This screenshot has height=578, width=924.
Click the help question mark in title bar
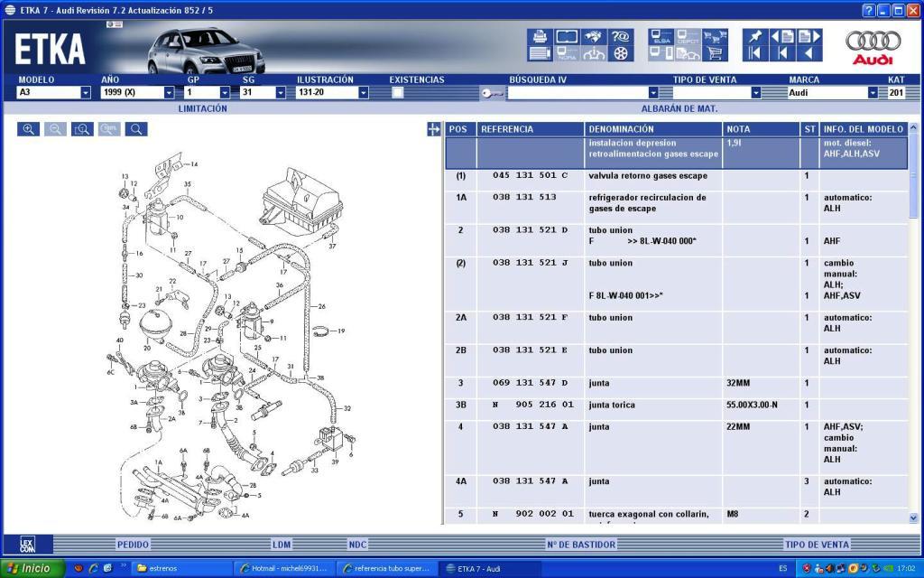coord(869,10)
